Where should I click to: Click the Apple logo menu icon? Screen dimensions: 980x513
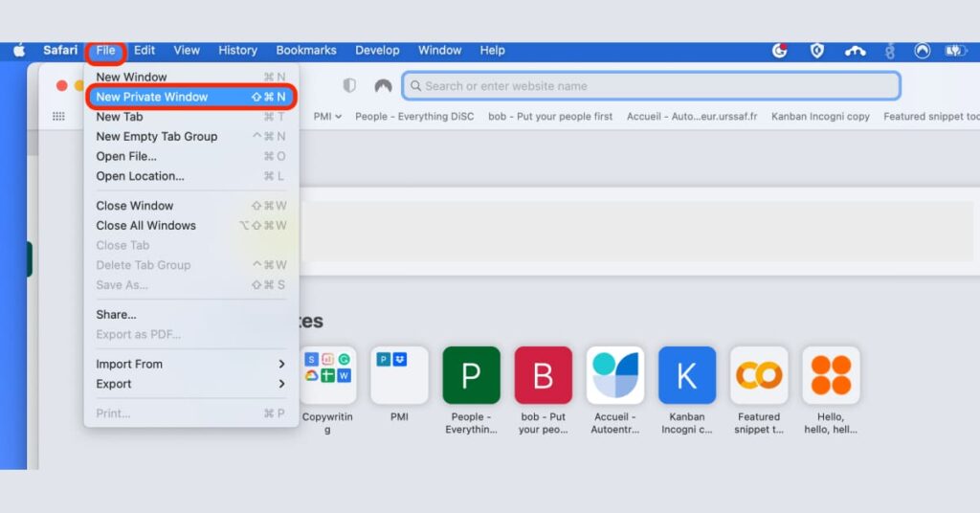pyautogui.click(x=18, y=51)
